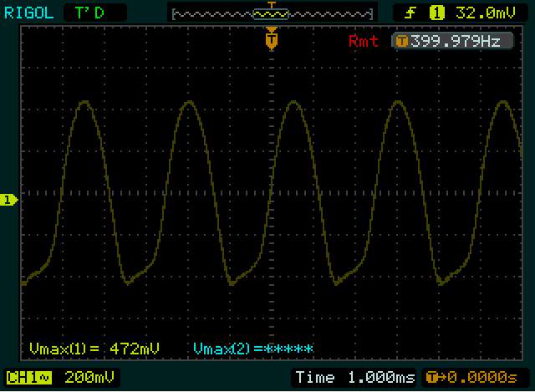Viewport: 535px width, 392px height.
Task: Click the CH1 AC coupling symbol
Action: pos(43,378)
